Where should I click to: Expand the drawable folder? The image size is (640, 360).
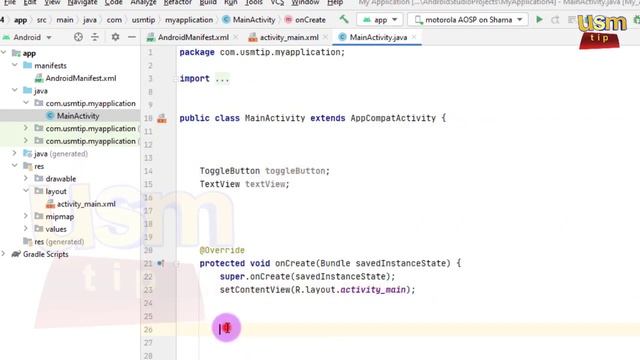tap(26, 178)
